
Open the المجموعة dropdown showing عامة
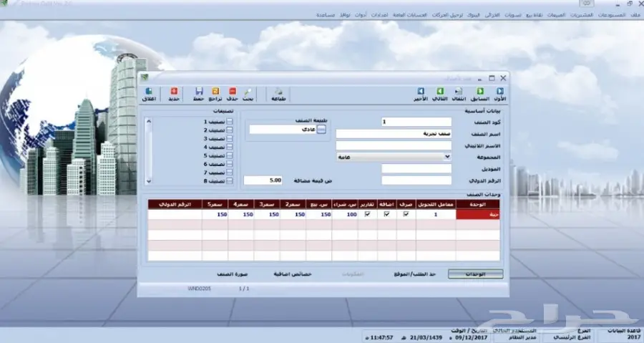(394, 157)
